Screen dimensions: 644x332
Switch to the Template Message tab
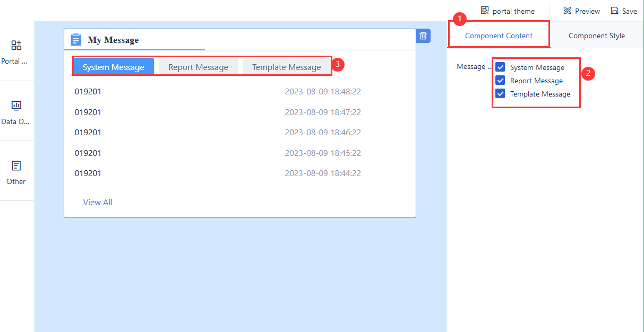pyautogui.click(x=287, y=66)
